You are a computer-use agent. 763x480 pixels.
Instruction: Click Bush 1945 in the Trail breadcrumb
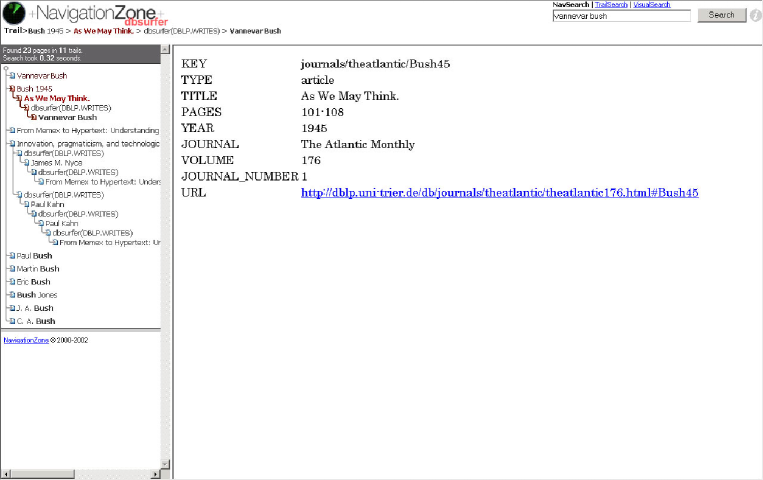point(46,31)
